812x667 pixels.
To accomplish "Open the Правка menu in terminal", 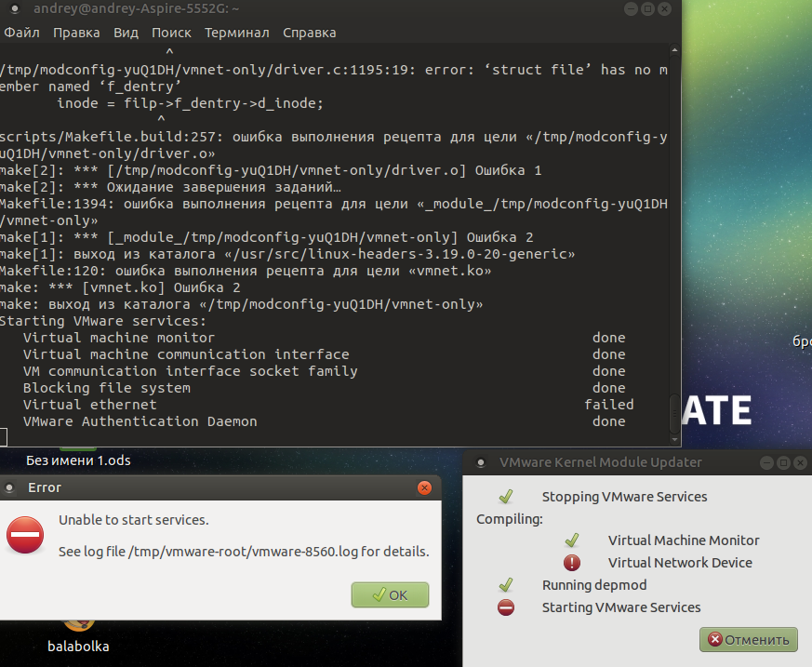I will 76,33.
